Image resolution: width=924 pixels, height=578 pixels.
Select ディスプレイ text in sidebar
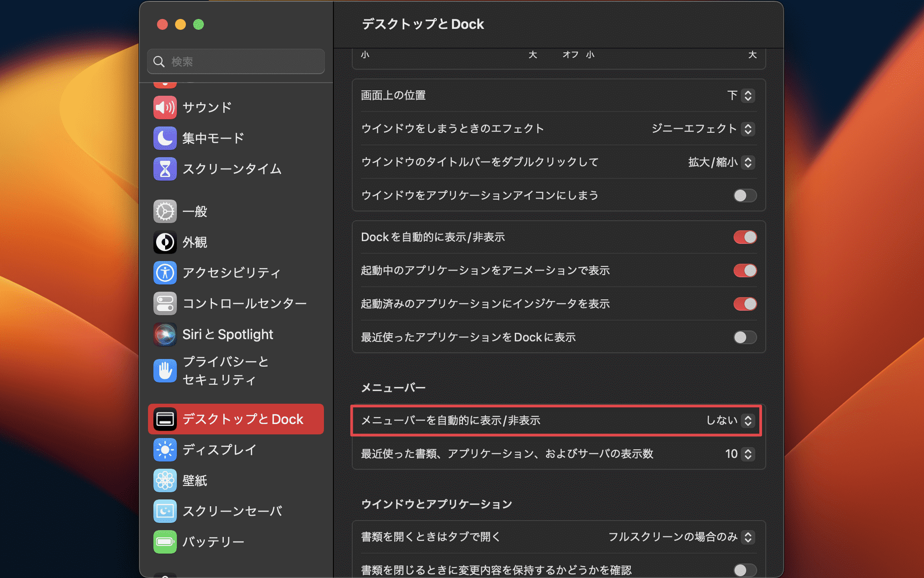[220, 450]
